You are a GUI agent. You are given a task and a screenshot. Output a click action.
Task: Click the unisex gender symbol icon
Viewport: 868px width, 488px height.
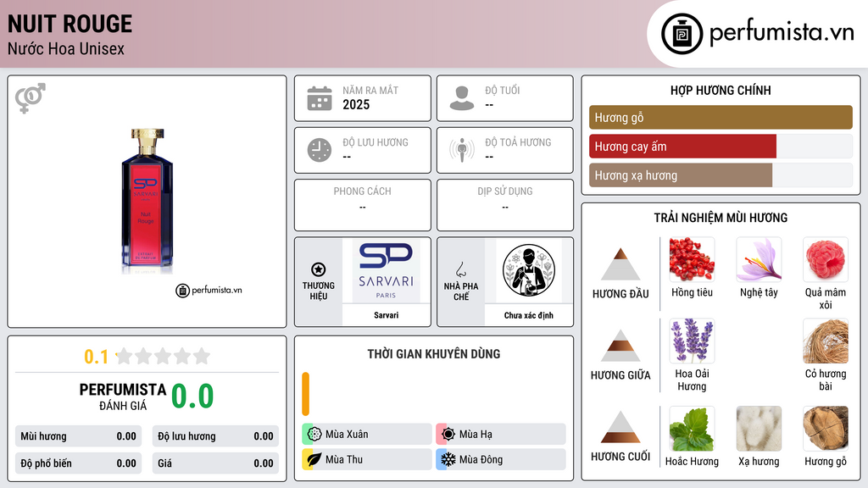[31, 98]
